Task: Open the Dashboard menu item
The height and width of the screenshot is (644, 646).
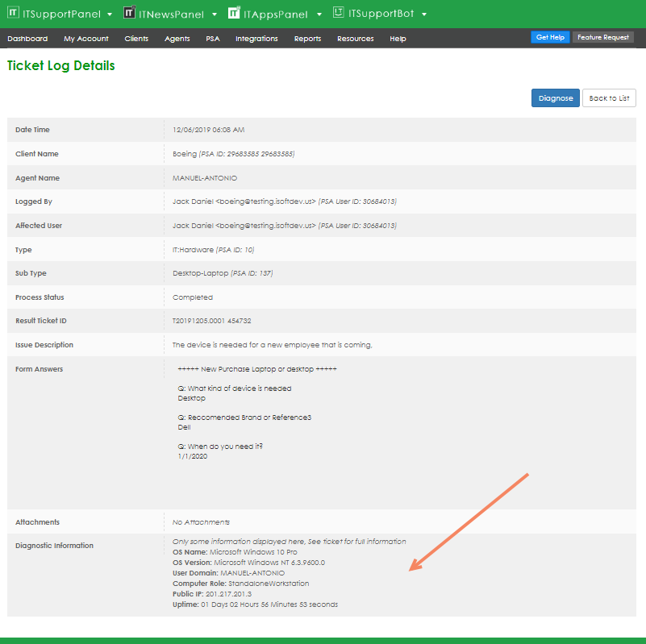Action: (x=27, y=39)
